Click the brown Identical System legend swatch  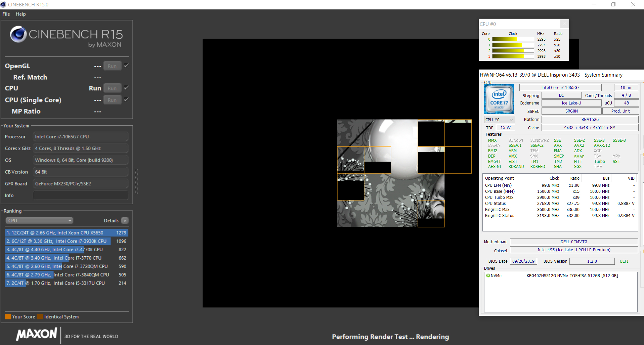pos(40,316)
